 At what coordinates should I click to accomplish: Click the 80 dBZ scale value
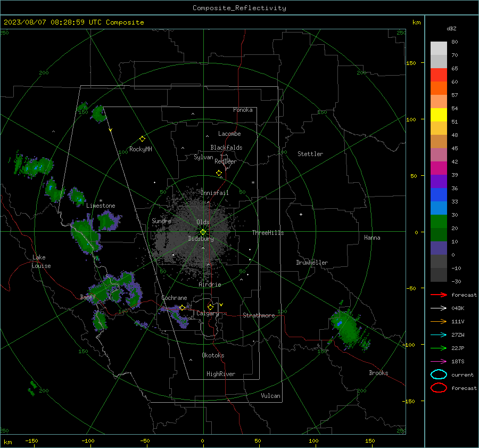pyautogui.click(x=455, y=42)
